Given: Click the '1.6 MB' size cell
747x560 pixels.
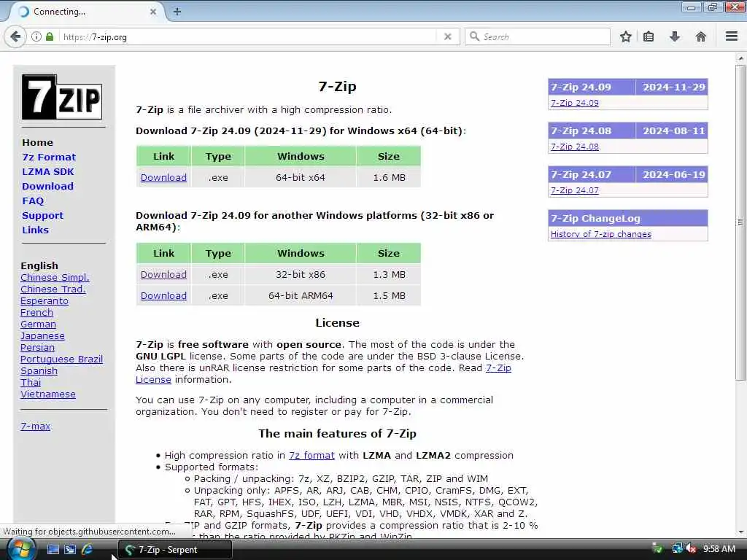Looking at the screenshot, I should click(x=389, y=178).
